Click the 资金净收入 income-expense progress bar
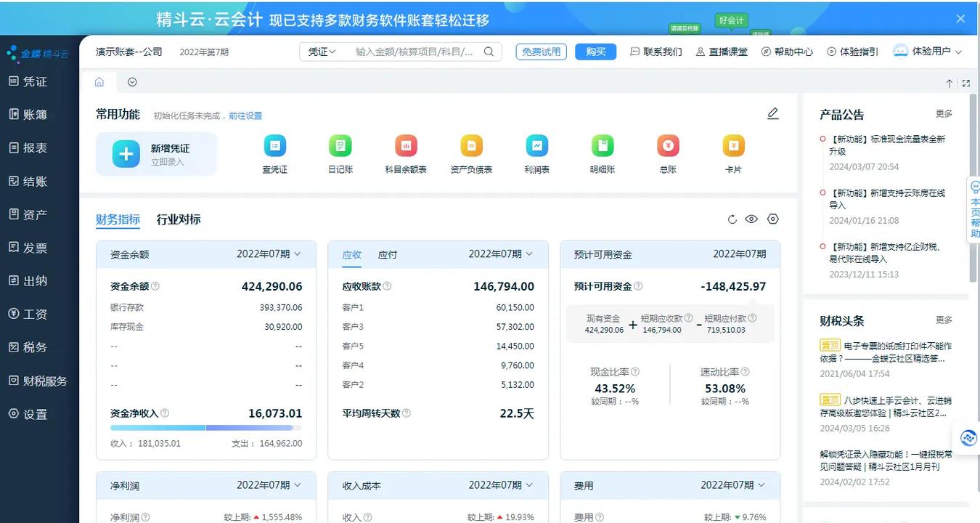 (206, 428)
